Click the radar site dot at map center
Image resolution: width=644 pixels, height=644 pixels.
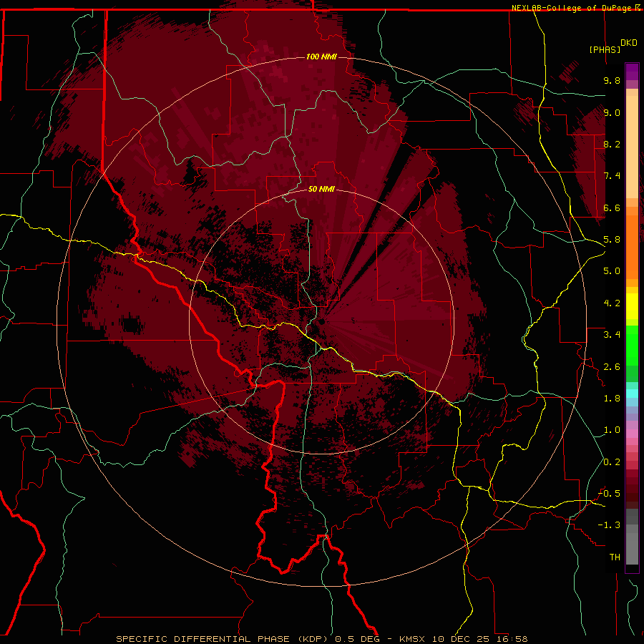click(322, 322)
